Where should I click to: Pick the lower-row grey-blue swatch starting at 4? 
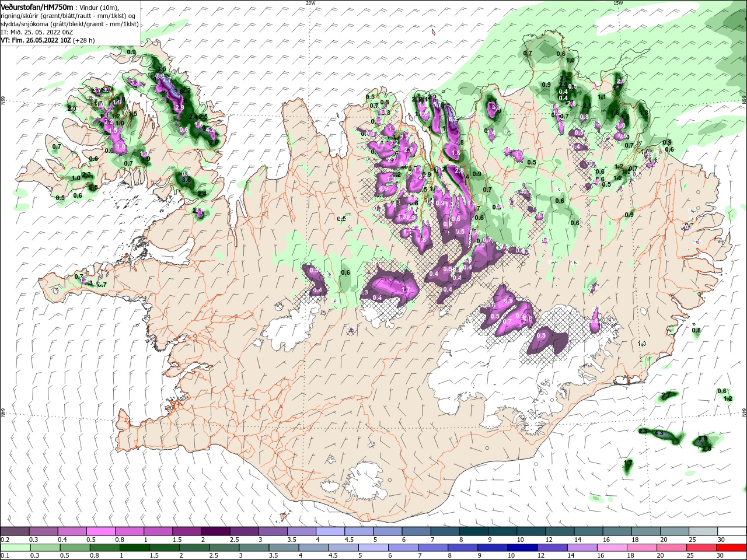point(313,548)
